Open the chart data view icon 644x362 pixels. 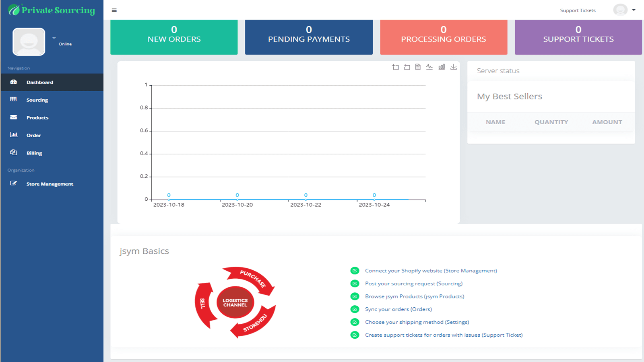click(x=418, y=67)
